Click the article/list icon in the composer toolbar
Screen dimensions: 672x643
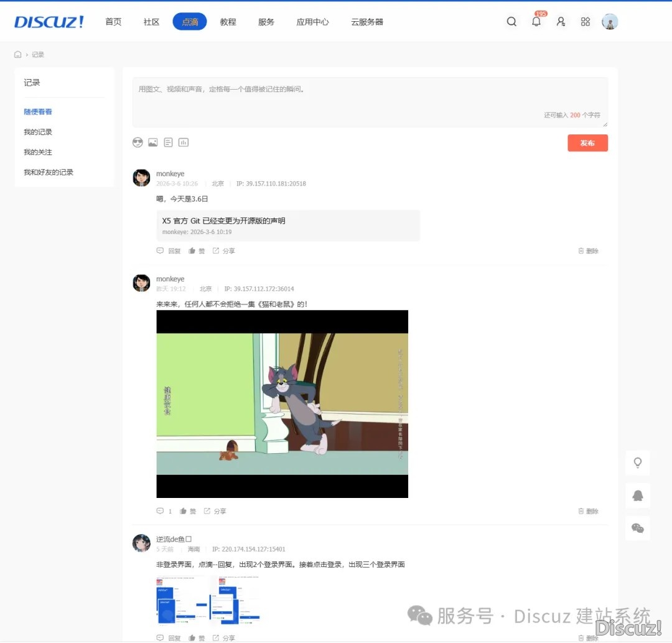(168, 142)
